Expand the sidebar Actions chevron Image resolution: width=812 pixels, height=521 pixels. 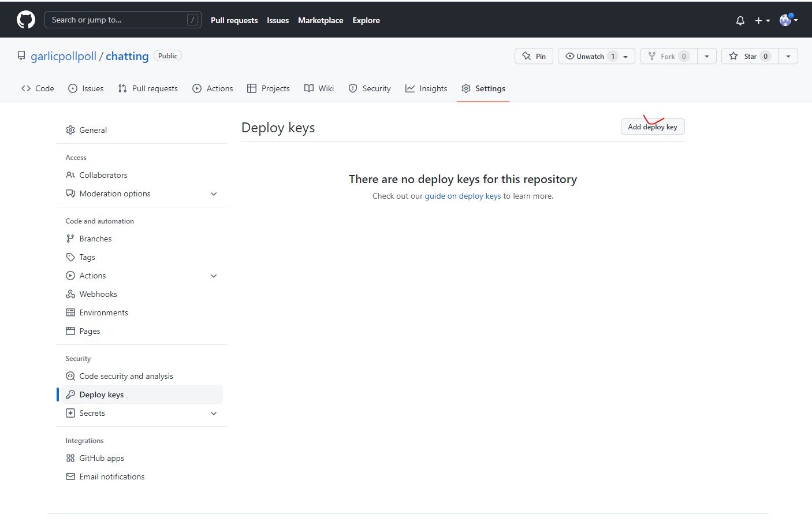click(x=214, y=276)
